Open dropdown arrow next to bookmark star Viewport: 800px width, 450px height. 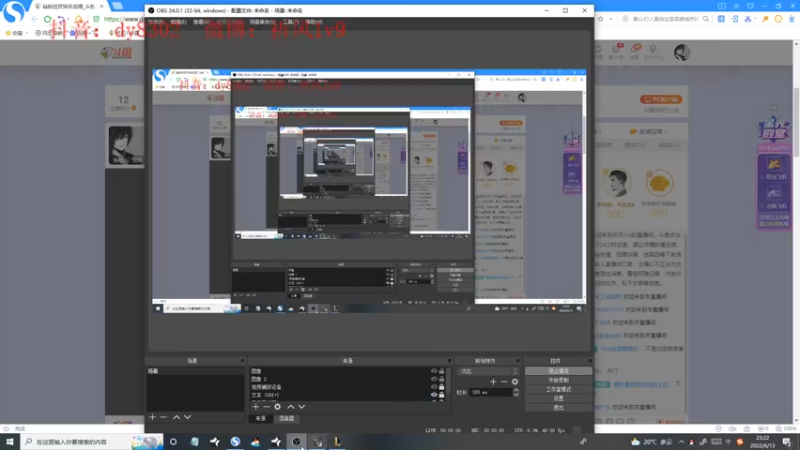tap(611, 19)
